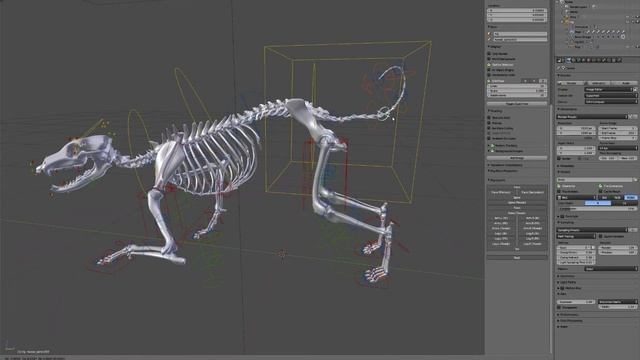The height and width of the screenshot is (360, 640).
Task: Toggle the Root rig layer
Action: coord(517,258)
